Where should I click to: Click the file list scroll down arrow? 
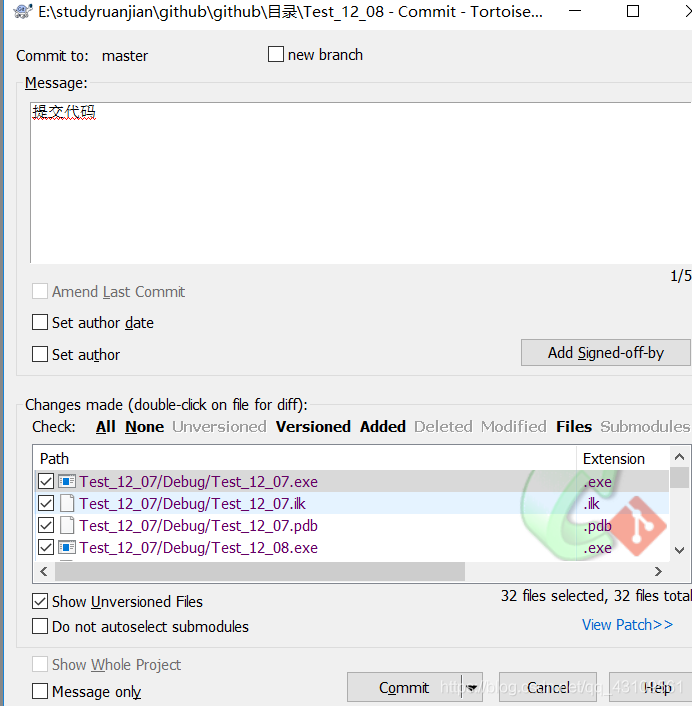(679, 550)
